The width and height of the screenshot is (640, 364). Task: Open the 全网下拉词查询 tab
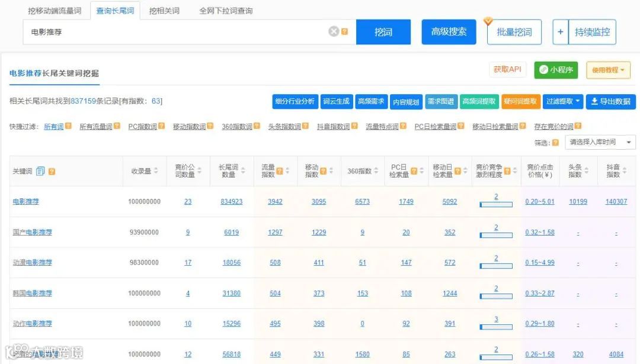(x=226, y=11)
